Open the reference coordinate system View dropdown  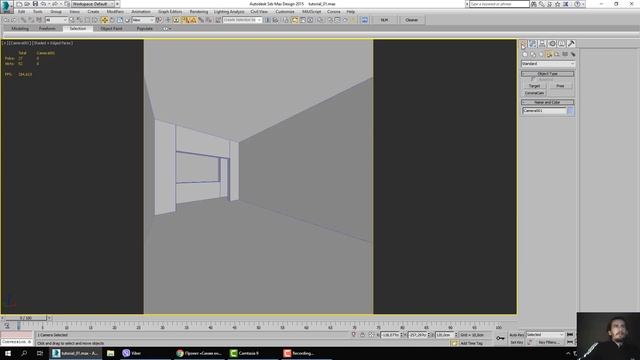click(x=143, y=20)
